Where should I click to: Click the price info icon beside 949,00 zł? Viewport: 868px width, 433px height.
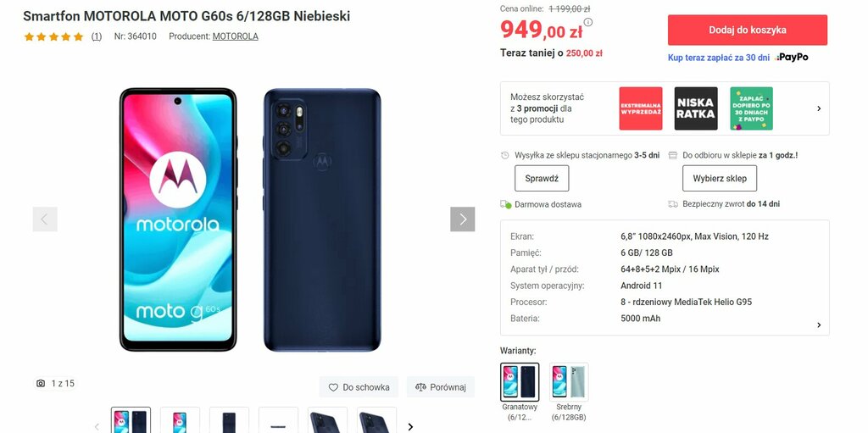pos(588,22)
